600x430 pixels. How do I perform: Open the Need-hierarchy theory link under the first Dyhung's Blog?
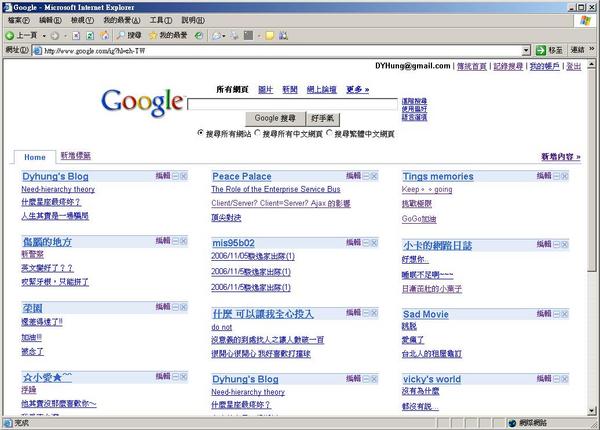coord(58,189)
